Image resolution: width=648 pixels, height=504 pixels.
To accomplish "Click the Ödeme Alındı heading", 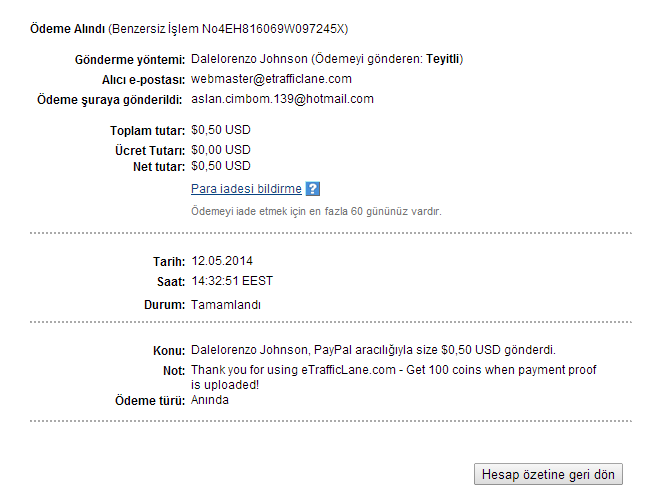I will (x=67, y=29).
